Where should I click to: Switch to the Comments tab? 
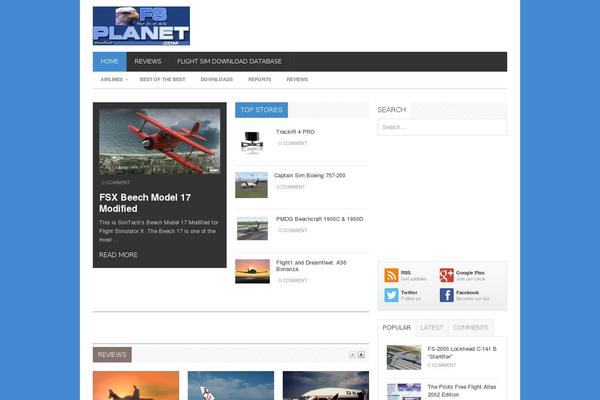[471, 328]
